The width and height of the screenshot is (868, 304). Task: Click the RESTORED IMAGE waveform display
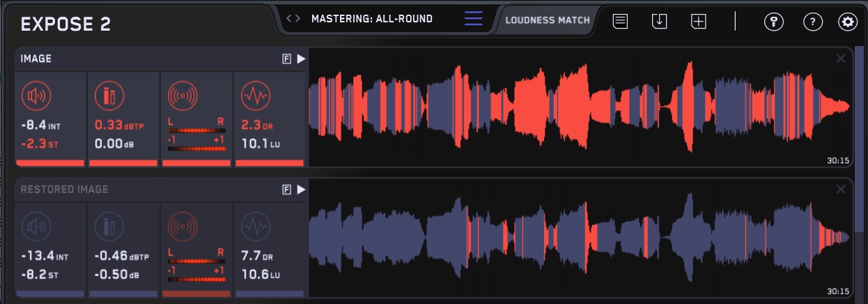click(578, 237)
